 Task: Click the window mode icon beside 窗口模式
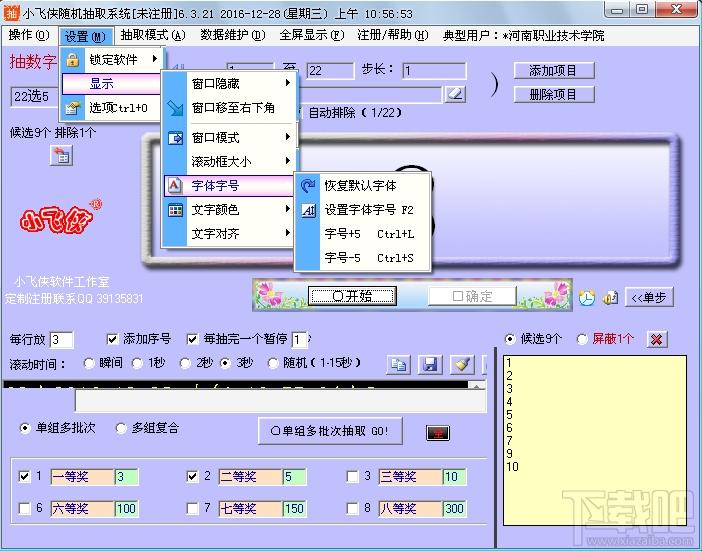175,138
